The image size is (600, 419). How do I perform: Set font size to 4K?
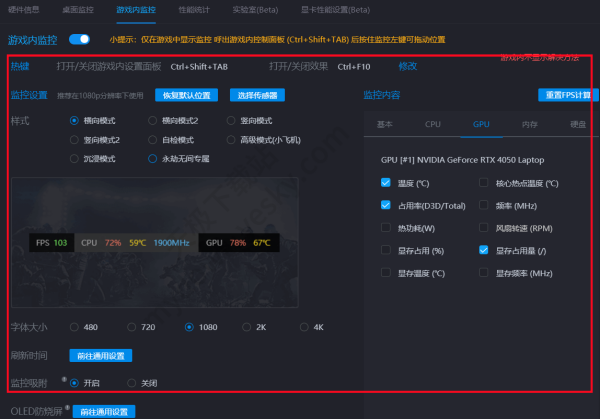(x=305, y=327)
